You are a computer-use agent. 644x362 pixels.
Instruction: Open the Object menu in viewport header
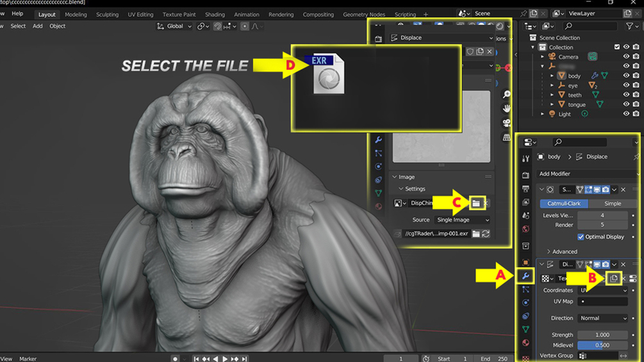[x=57, y=26]
